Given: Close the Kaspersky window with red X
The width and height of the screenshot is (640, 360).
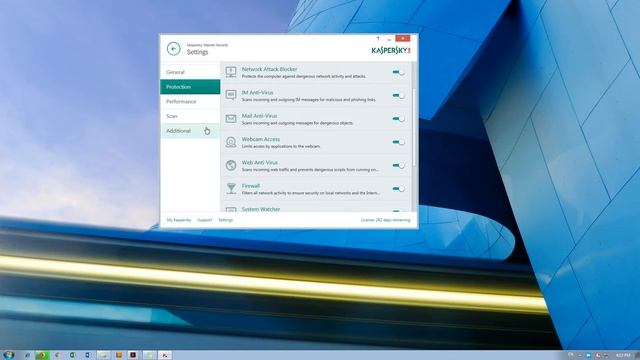Looking at the screenshot, I should tap(402, 38).
